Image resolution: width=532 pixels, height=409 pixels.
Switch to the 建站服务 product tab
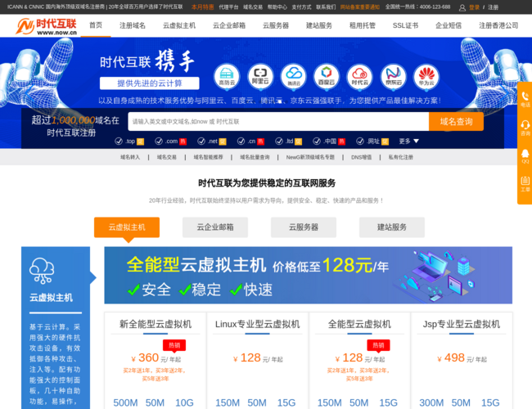tap(392, 227)
